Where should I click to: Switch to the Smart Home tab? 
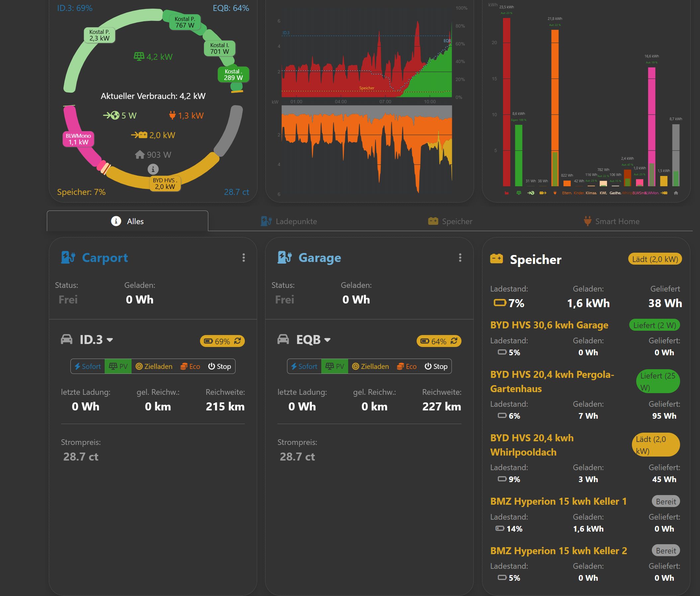click(612, 221)
